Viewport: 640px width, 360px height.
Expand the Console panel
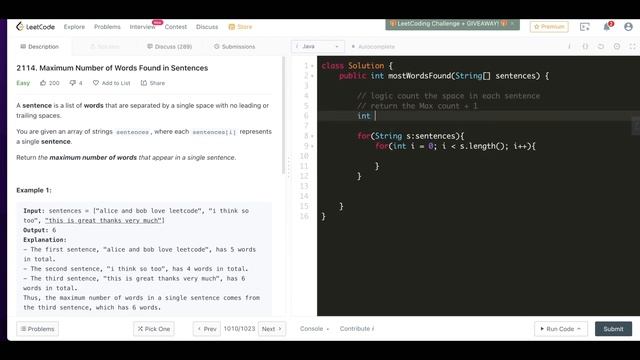314,329
